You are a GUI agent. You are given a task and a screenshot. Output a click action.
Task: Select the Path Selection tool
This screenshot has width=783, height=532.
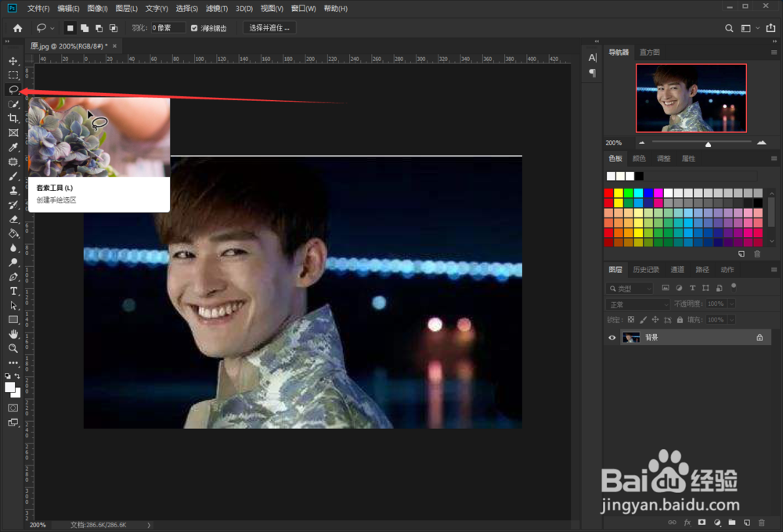[x=13, y=305]
